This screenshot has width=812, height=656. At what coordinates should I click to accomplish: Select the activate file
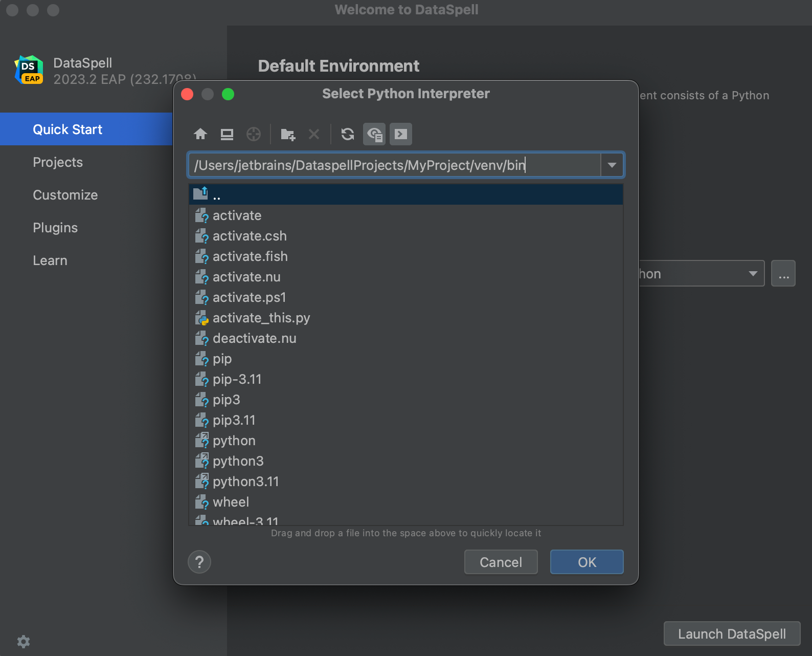(x=406, y=215)
